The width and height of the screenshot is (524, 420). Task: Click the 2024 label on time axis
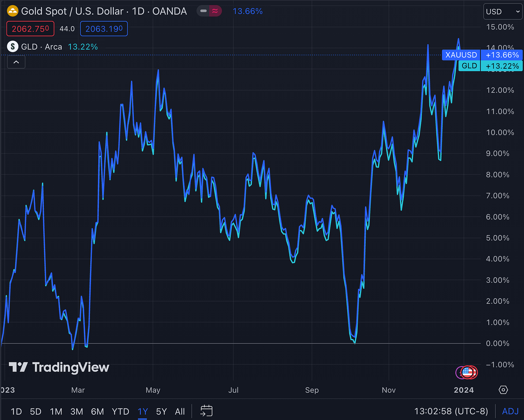[464, 390]
